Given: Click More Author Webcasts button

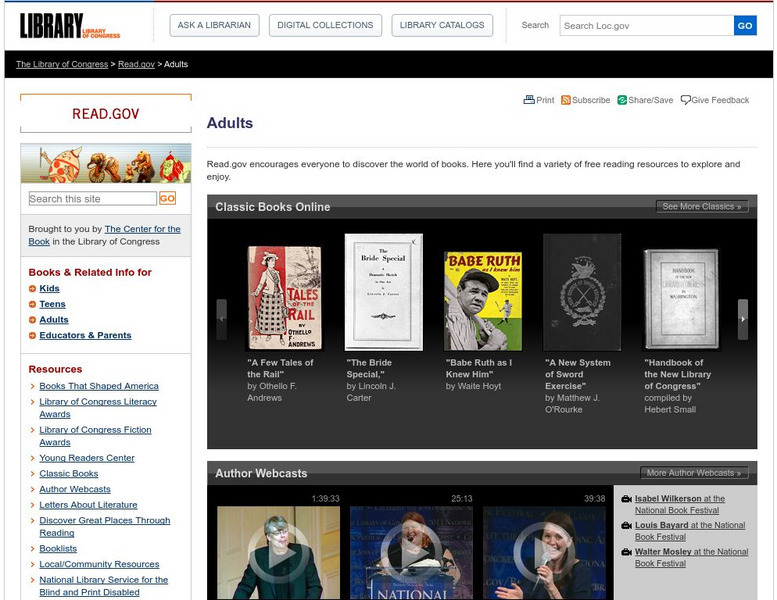Looking at the screenshot, I should tap(694, 473).
